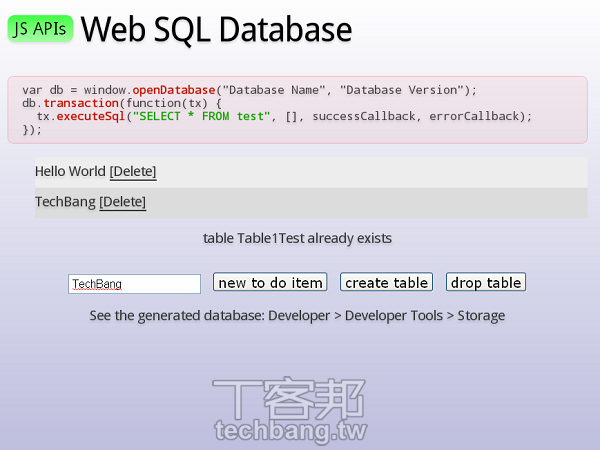Focus the to-do text input field
This screenshot has height=450, width=600.
pos(134,284)
